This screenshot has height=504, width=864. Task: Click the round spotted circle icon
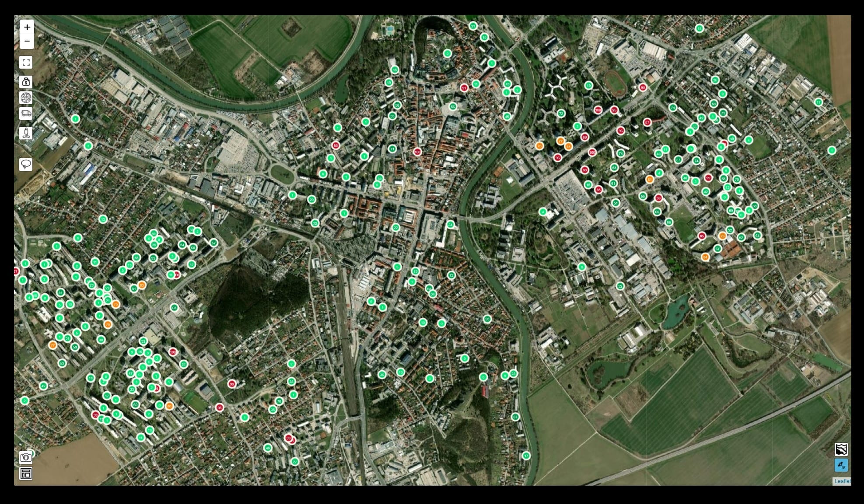coord(26,98)
